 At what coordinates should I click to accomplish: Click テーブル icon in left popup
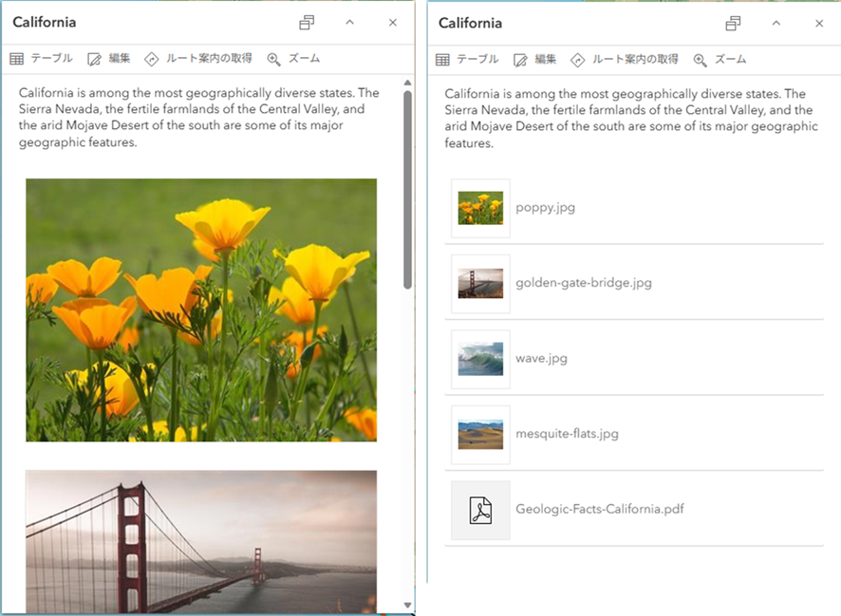point(17,59)
